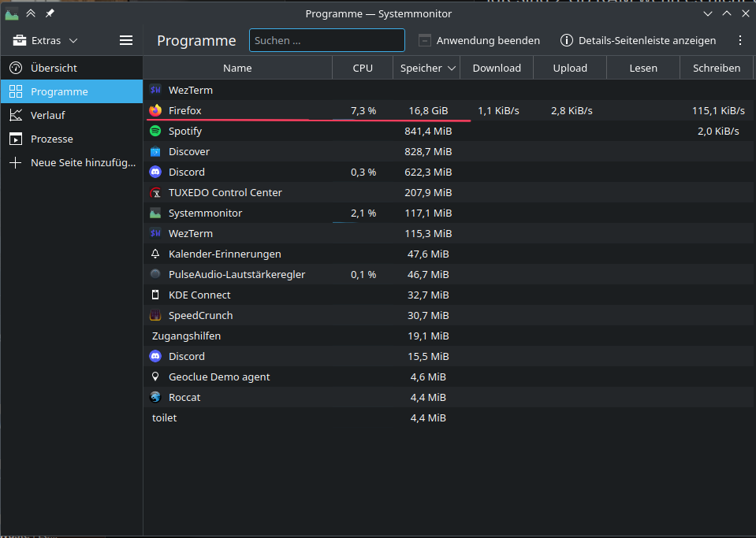The width and height of the screenshot is (756, 538).
Task: Click Firefox download value 1,1 KiB/s
Action: 498,110
